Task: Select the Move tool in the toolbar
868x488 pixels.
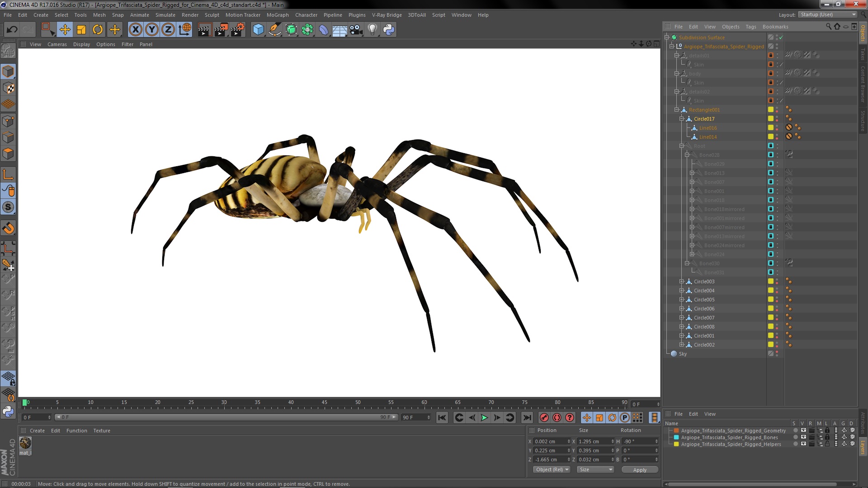Action: [x=65, y=30]
